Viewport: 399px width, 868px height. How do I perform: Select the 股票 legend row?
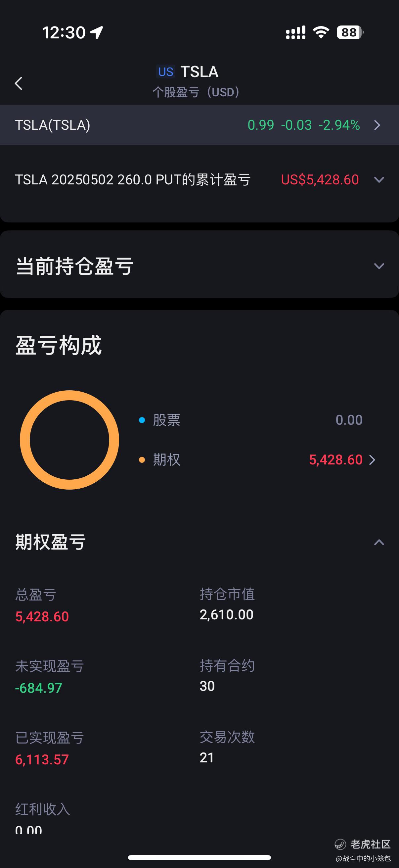pyautogui.click(x=251, y=420)
